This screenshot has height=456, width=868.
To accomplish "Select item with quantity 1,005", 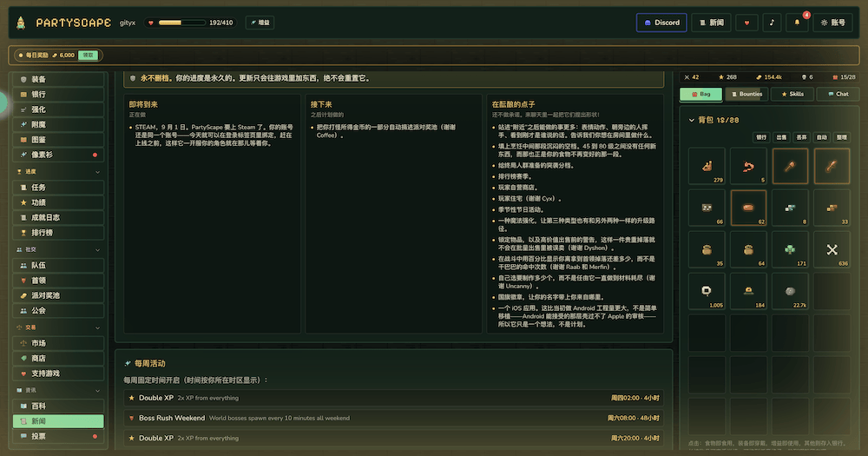I will 707,292.
